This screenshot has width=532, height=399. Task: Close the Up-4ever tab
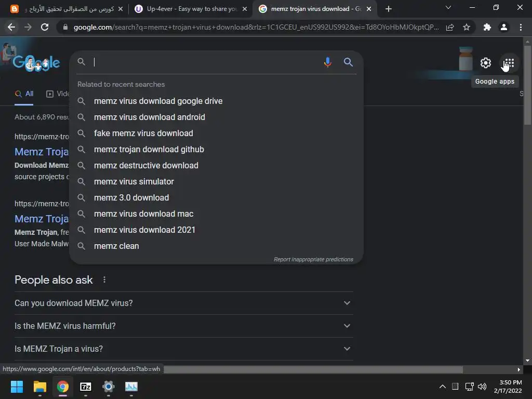pyautogui.click(x=245, y=9)
